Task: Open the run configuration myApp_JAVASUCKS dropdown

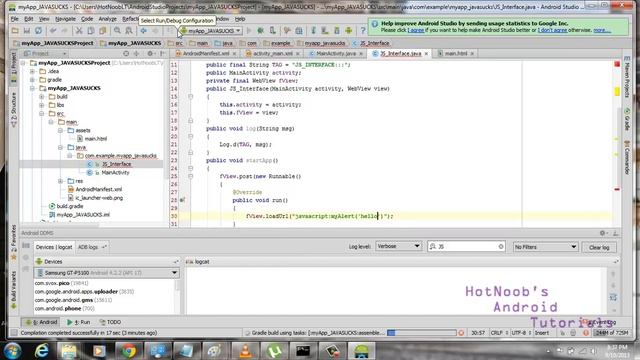Action: [211, 31]
